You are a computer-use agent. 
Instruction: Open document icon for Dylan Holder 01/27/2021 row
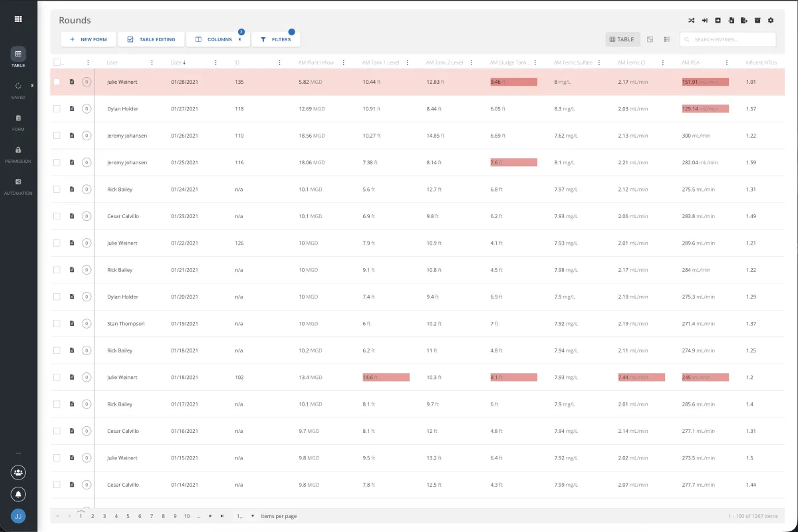click(x=72, y=108)
